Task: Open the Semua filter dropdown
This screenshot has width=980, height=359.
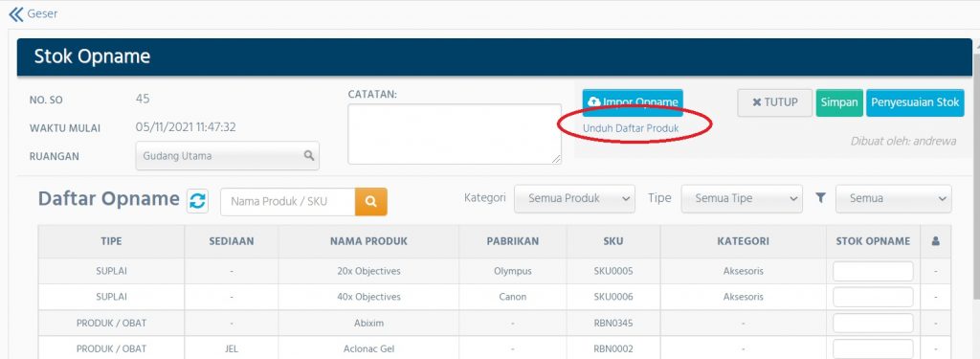Action: tap(894, 198)
